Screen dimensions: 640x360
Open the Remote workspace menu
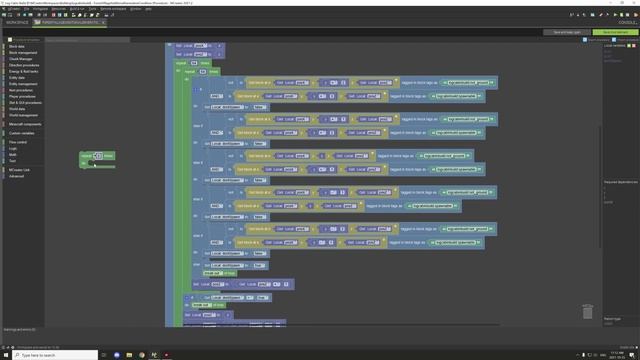coord(113,9)
